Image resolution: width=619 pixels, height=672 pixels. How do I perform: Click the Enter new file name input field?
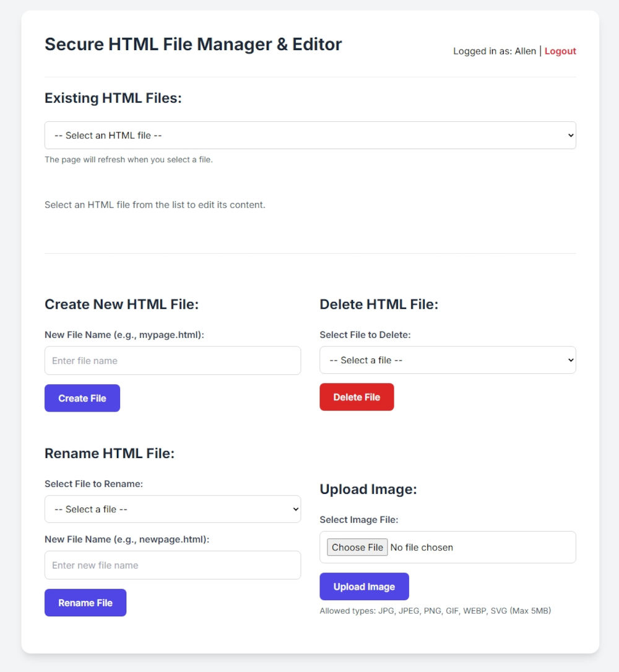172,565
